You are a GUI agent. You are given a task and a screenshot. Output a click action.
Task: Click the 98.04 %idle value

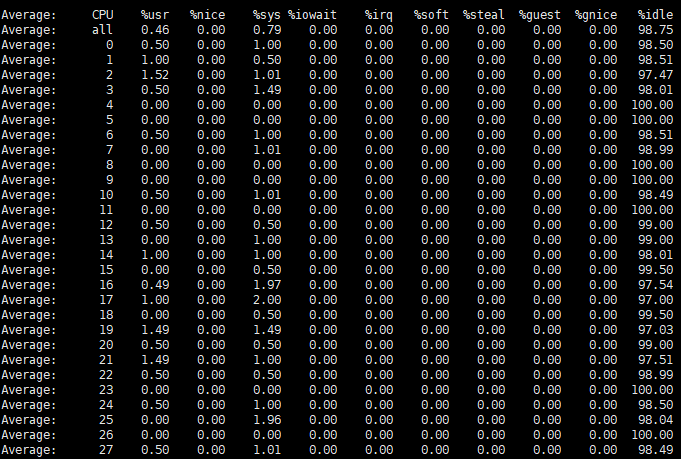pyautogui.click(x=655, y=419)
